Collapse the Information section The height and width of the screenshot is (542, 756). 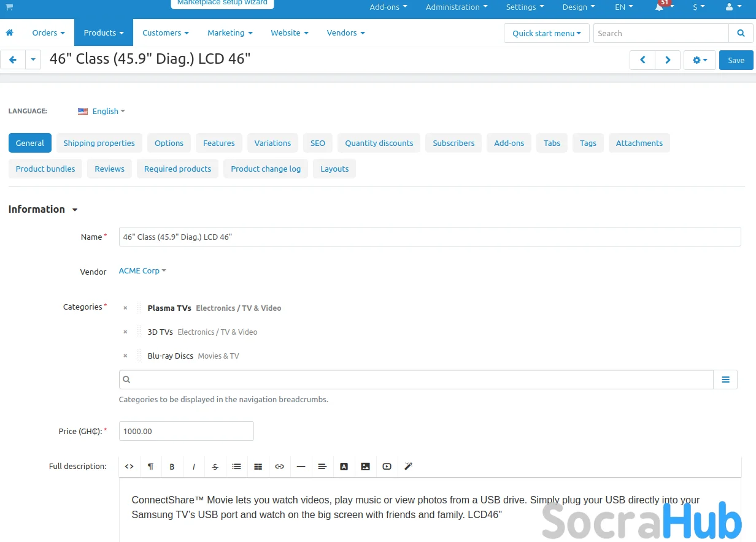43,209
